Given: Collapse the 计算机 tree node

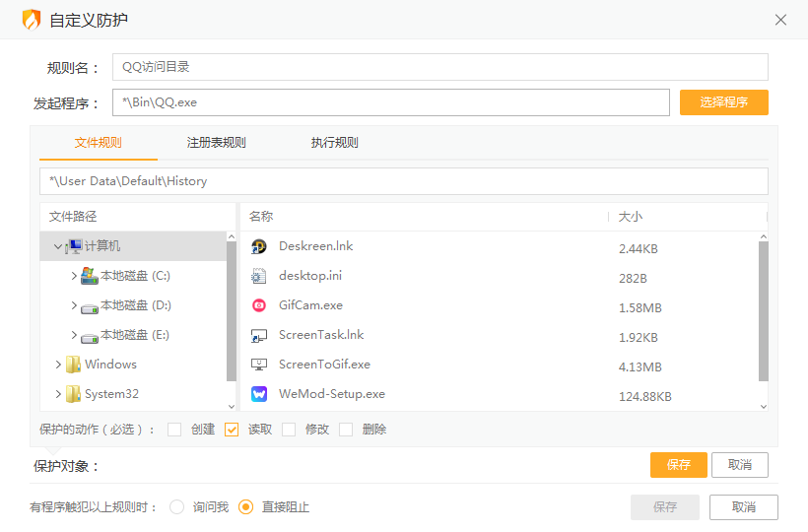Looking at the screenshot, I should pyautogui.click(x=58, y=246).
